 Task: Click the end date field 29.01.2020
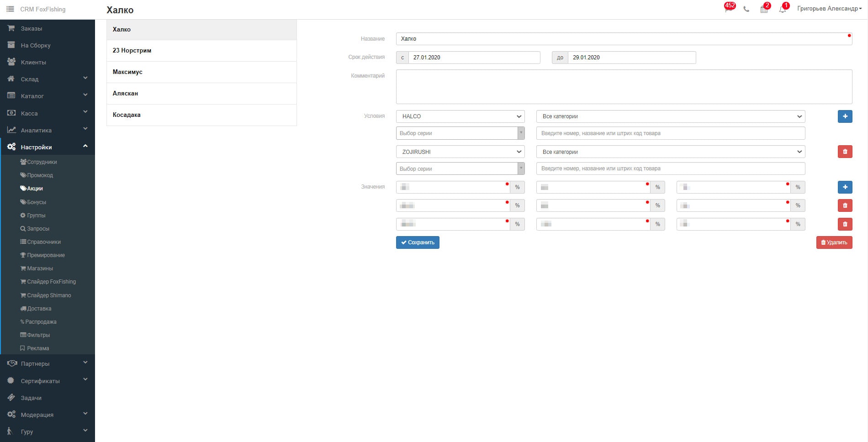pyautogui.click(x=632, y=58)
